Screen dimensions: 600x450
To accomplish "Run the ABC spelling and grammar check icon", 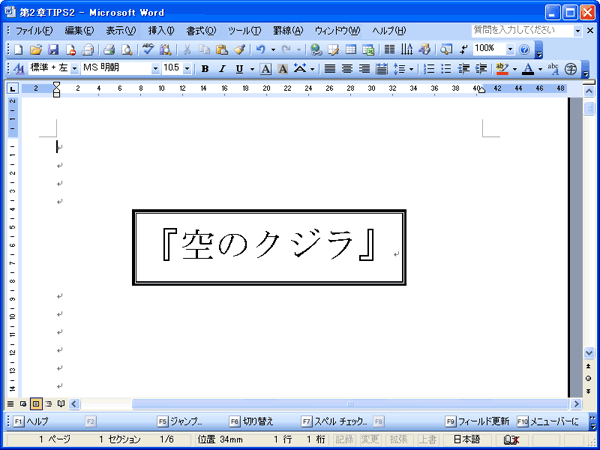I will click(148, 49).
